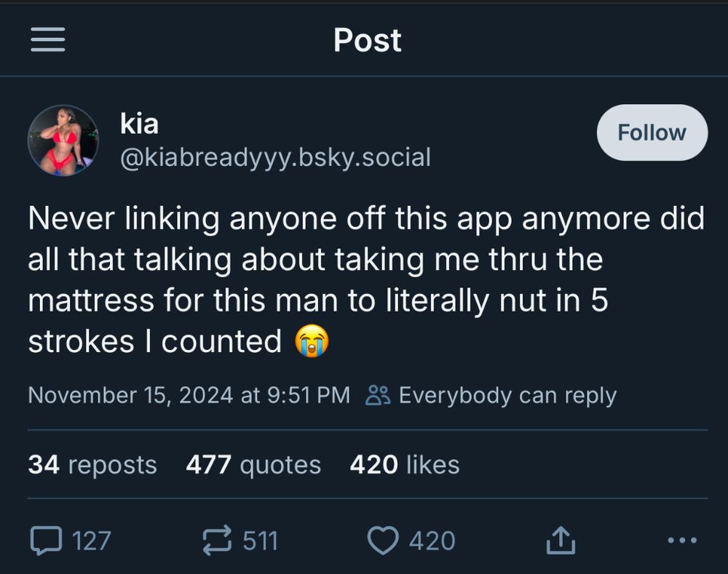Image resolution: width=728 pixels, height=574 pixels.
Task: Open kia's profile picture
Action: pos(63,140)
